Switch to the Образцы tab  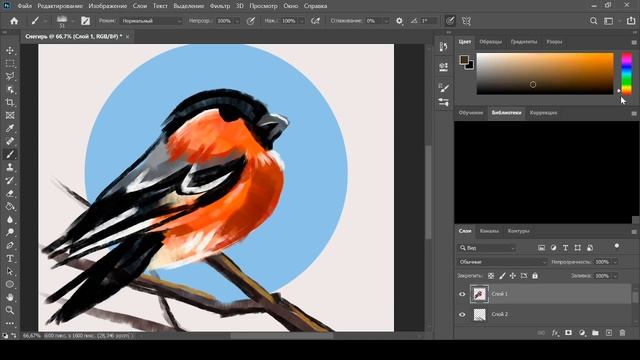point(490,42)
